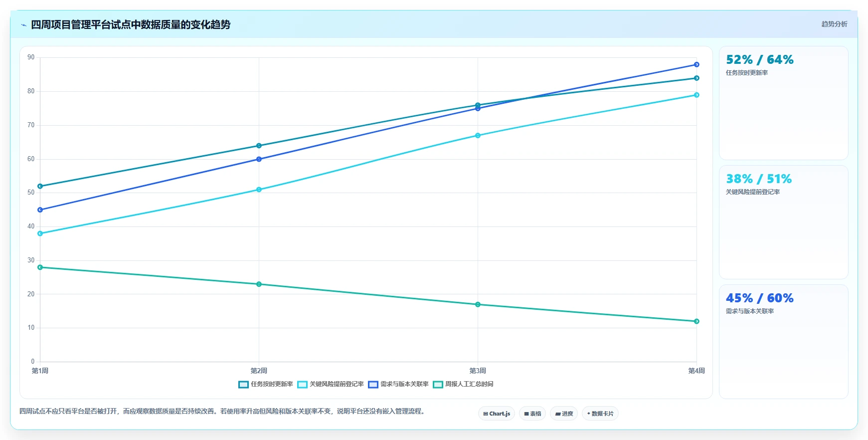
Task: Click the 关键风险提前登记率 data point at 第2周
Action: 259,190
